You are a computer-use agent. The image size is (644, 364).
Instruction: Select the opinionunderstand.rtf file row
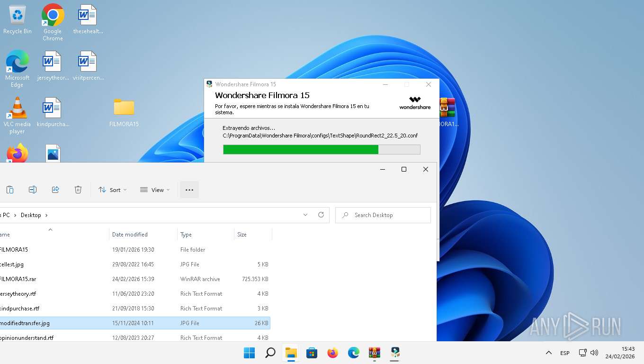tap(135, 337)
